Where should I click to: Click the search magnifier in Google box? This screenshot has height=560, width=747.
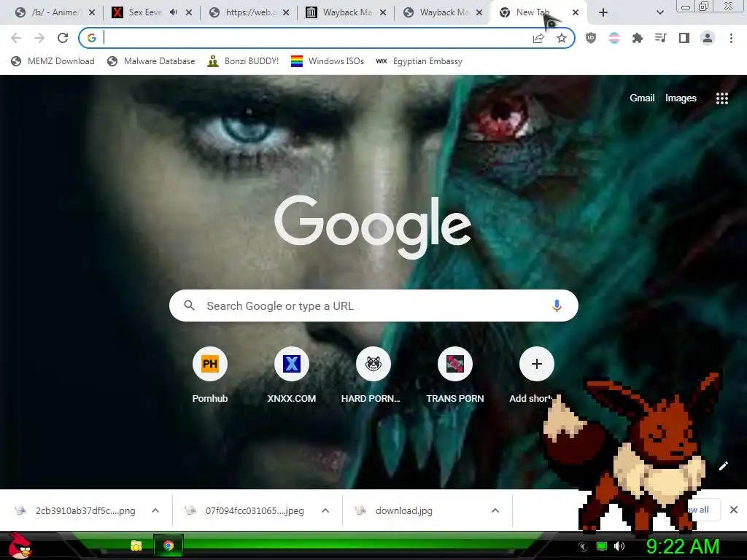189,306
